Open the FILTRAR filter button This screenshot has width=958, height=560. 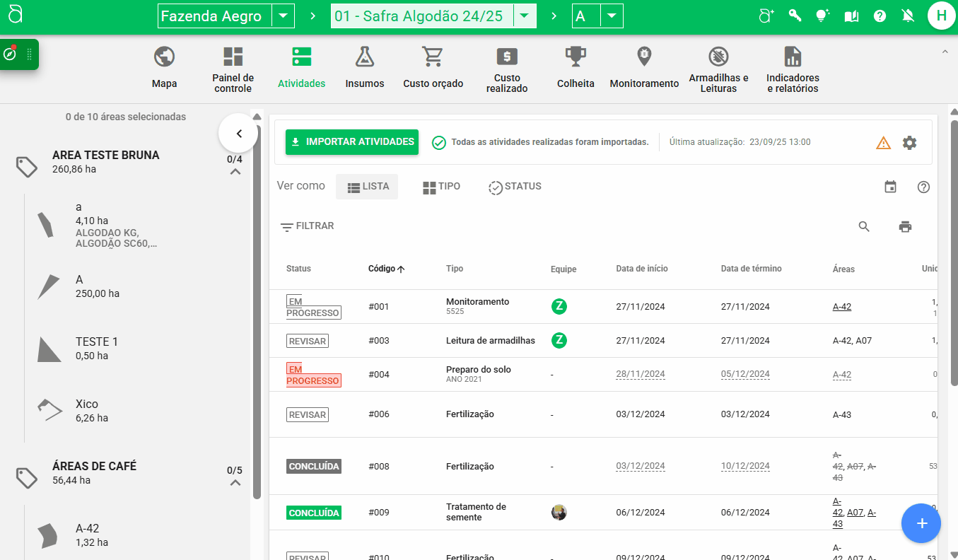point(307,226)
